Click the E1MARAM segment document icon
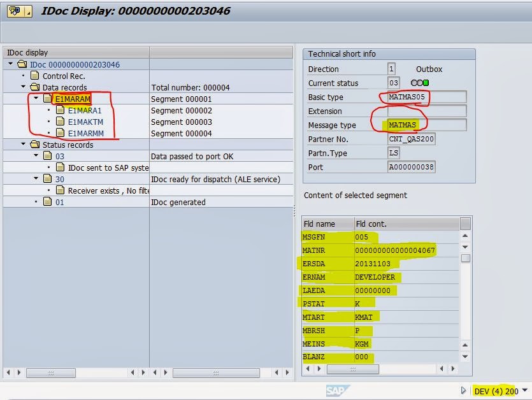Screen dimensions: 532x400 coord(48,99)
